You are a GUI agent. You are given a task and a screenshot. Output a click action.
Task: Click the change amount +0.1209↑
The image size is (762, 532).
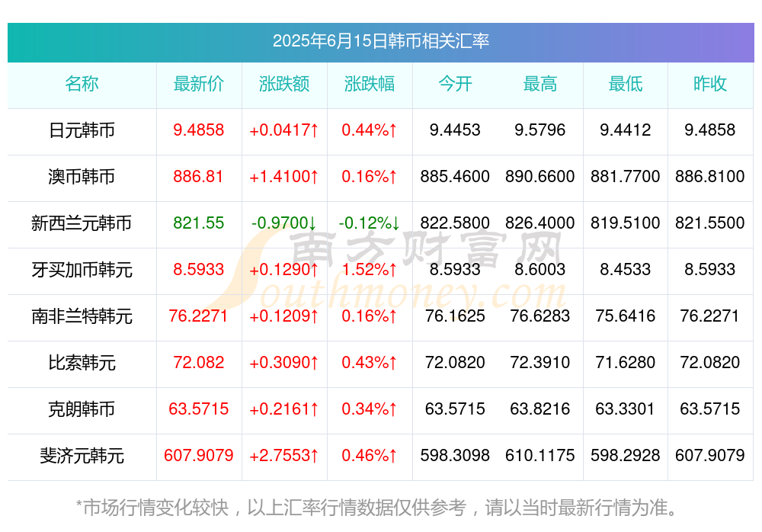pyautogui.click(x=284, y=316)
